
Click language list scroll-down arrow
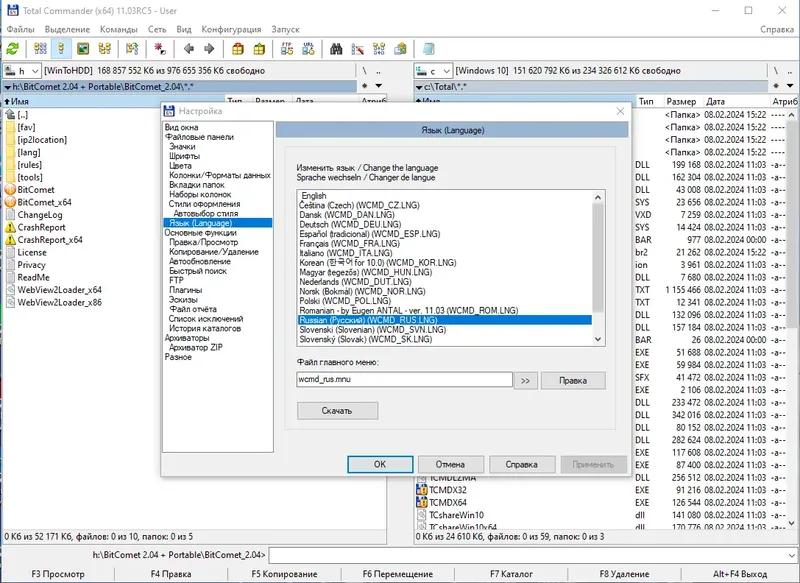(x=598, y=339)
